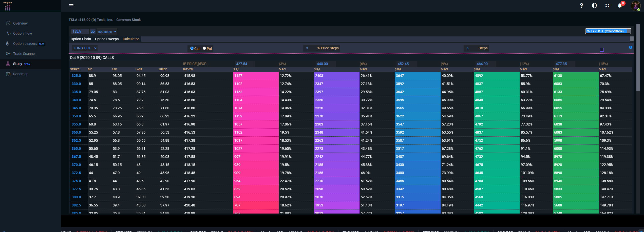
Task: Tick the checkbox right of Steps
Action: pyautogui.click(x=602, y=50)
